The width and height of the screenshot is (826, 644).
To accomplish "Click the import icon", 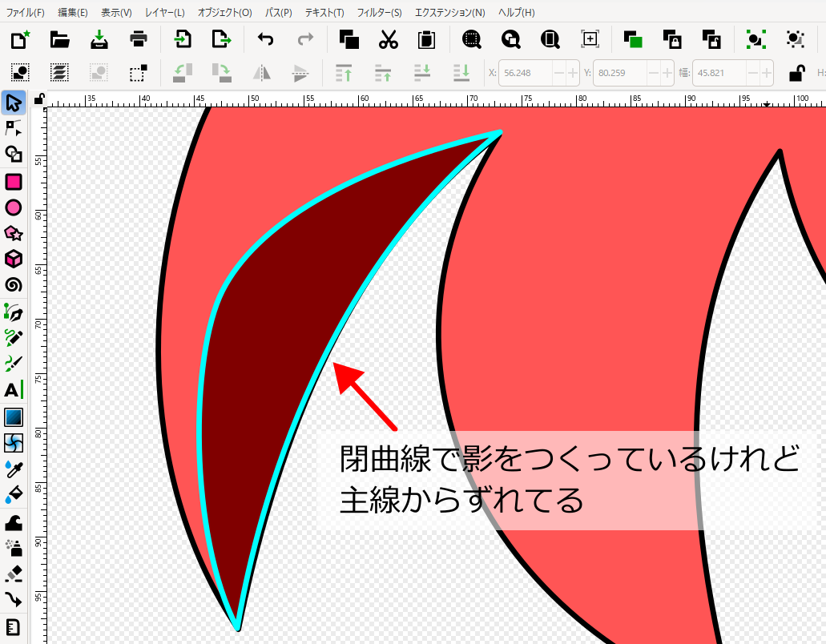I will tap(183, 39).
